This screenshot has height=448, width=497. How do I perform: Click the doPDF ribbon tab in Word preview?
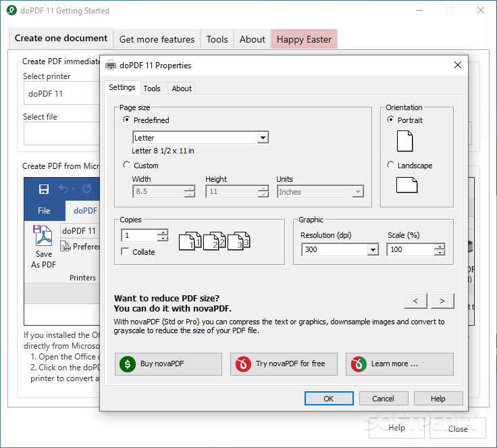point(83,211)
